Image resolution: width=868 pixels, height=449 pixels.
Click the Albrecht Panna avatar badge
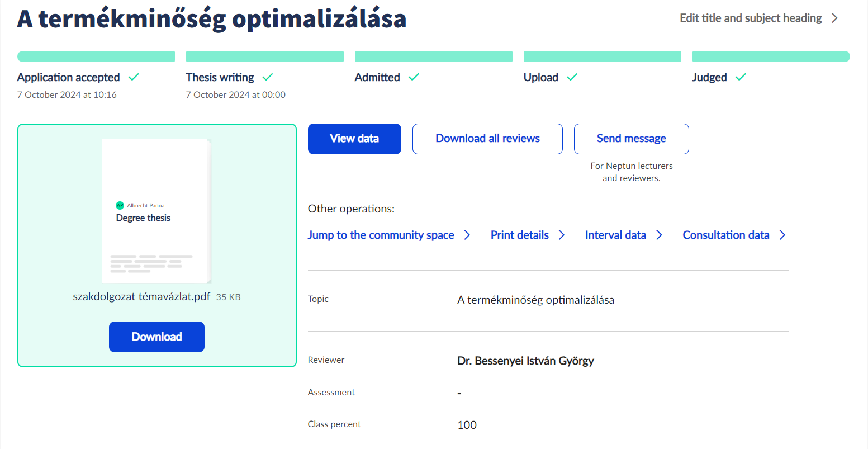[x=120, y=205]
